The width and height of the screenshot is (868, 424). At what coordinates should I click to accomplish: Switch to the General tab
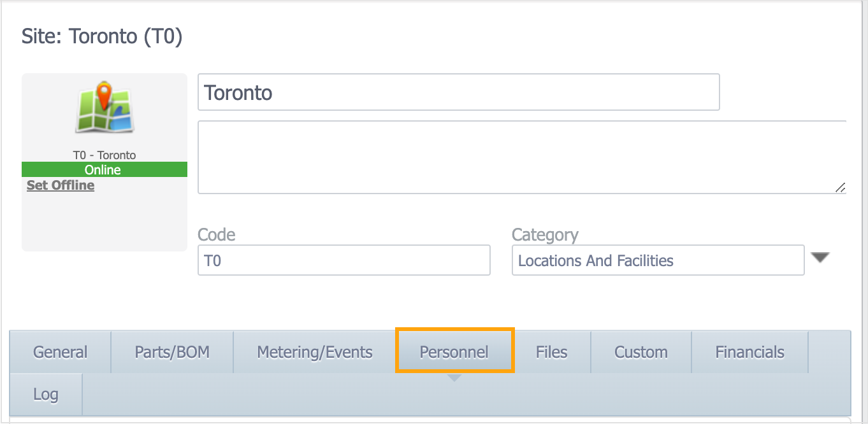[59, 351]
